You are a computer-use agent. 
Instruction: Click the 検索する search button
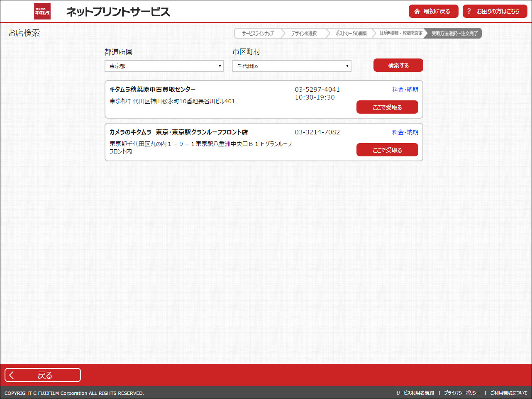(398, 65)
